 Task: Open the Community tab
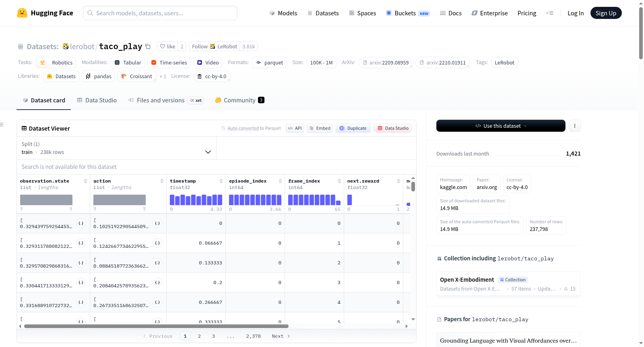click(x=239, y=100)
